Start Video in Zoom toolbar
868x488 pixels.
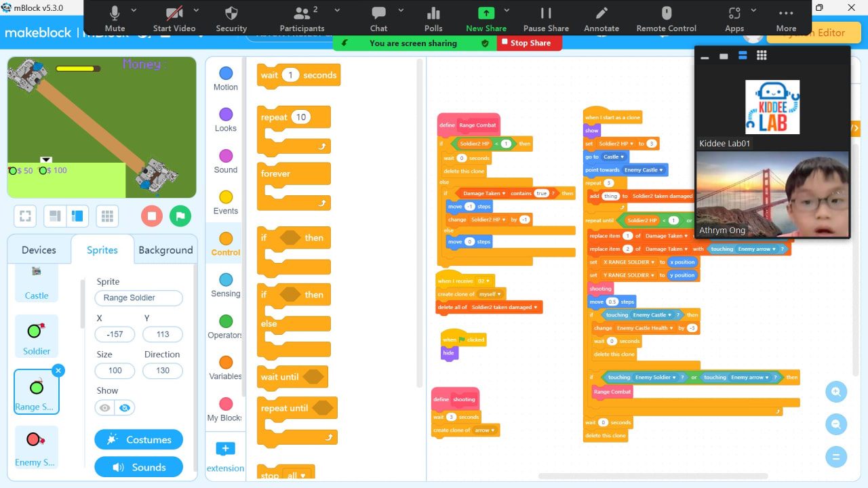[174, 20]
